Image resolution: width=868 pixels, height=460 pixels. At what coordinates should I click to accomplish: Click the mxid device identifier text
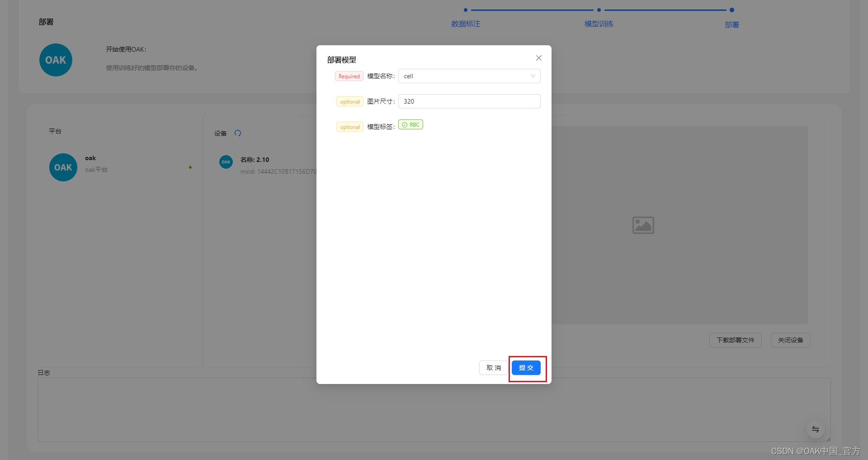tap(278, 171)
